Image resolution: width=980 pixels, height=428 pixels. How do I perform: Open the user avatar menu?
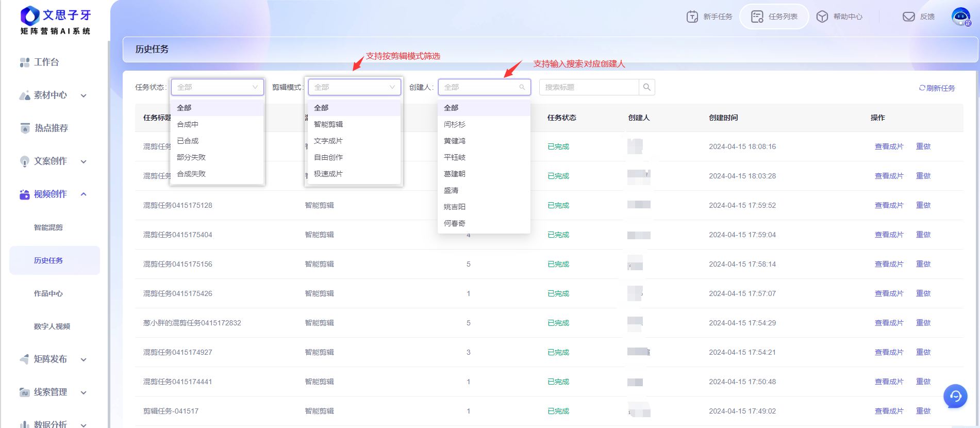[x=961, y=17]
